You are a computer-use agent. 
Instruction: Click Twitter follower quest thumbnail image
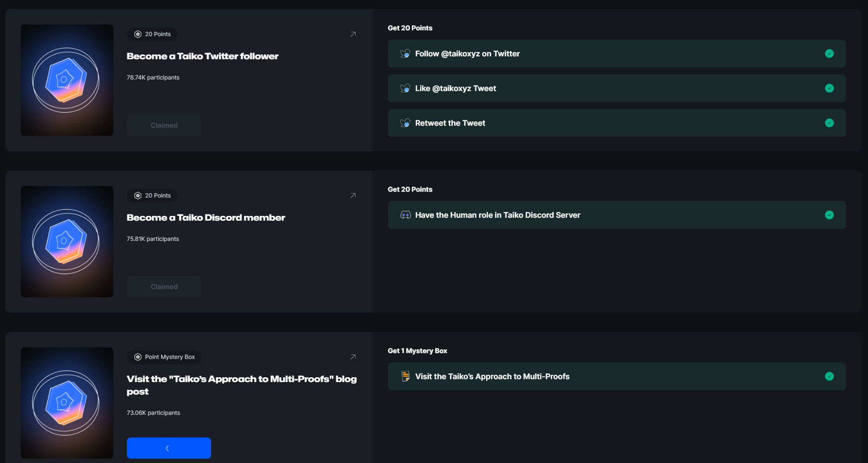pyautogui.click(x=67, y=80)
